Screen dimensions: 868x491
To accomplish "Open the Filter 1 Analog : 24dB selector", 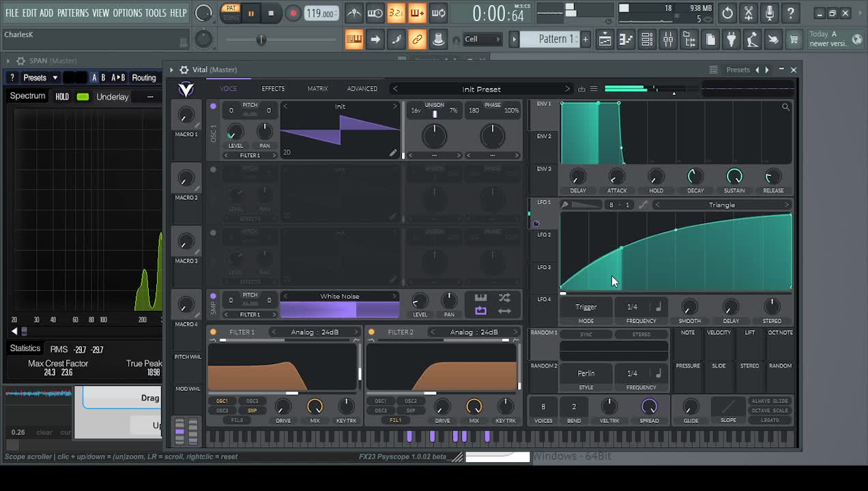I will point(315,332).
